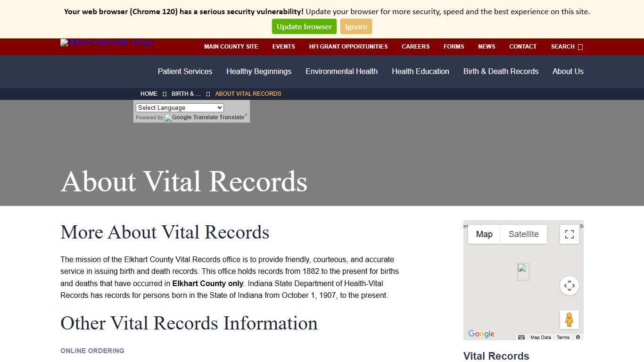Show keyboard shortcuts on the map

tap(521, 337)
